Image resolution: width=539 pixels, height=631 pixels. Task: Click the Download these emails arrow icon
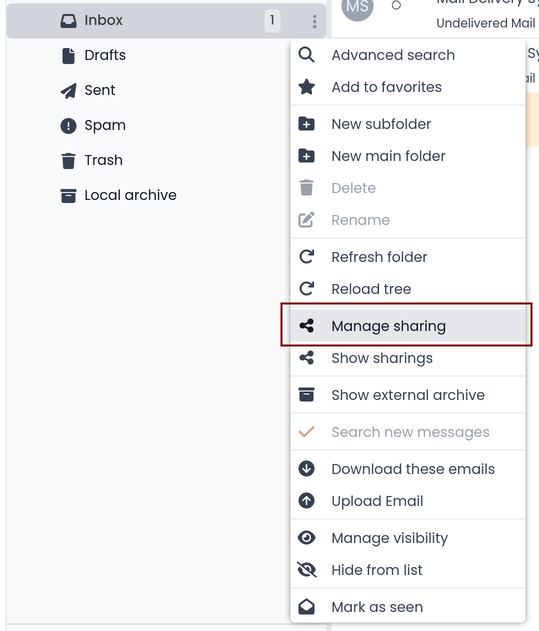click(x=306, y=469)
